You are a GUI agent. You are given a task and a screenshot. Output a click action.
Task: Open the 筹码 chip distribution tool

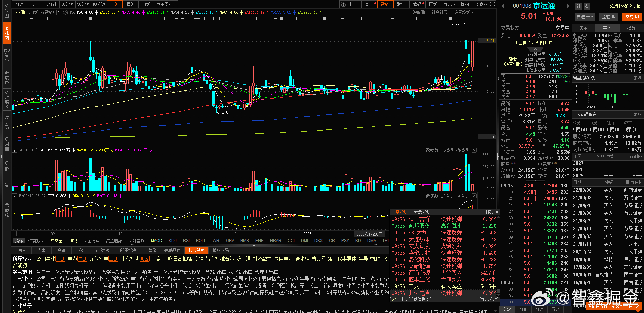[417, 4]
